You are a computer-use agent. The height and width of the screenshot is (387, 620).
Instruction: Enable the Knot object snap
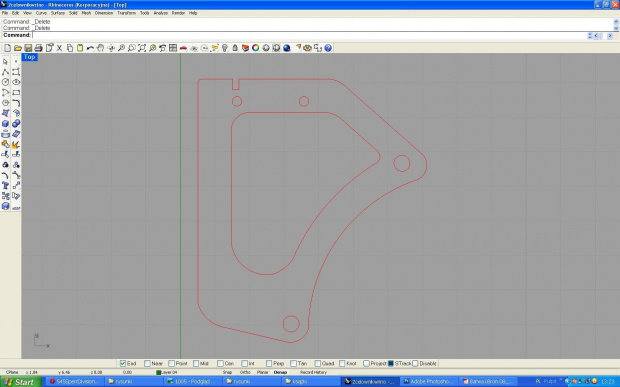click(x=342, y=363)
